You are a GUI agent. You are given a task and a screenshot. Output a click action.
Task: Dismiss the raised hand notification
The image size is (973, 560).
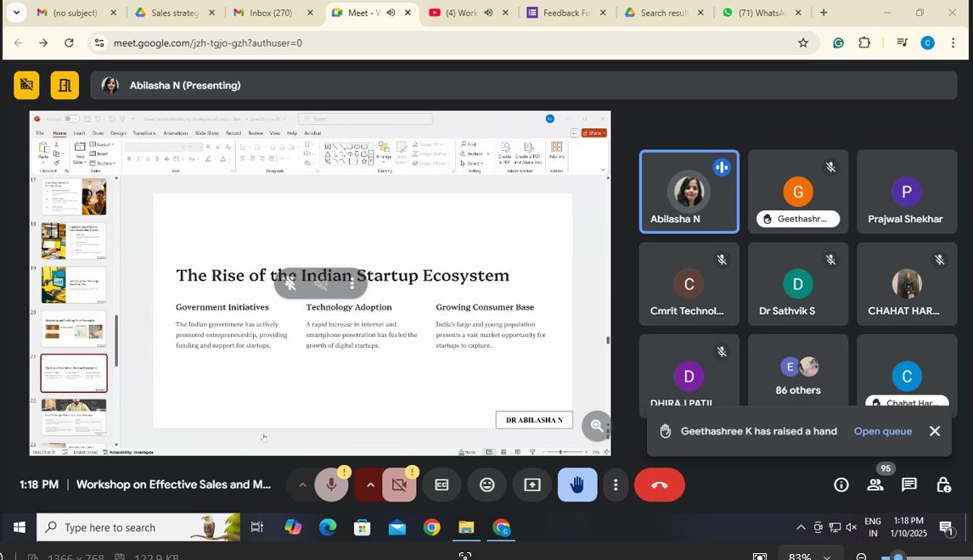935,431
